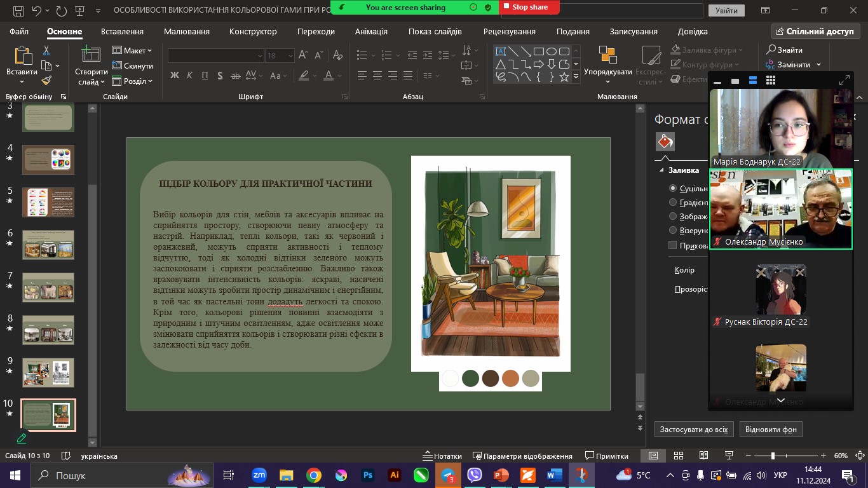The width and height of the screenshot is (868, 488).
Task: Start slide show from status bar
Action: click(x=729, y=456)
